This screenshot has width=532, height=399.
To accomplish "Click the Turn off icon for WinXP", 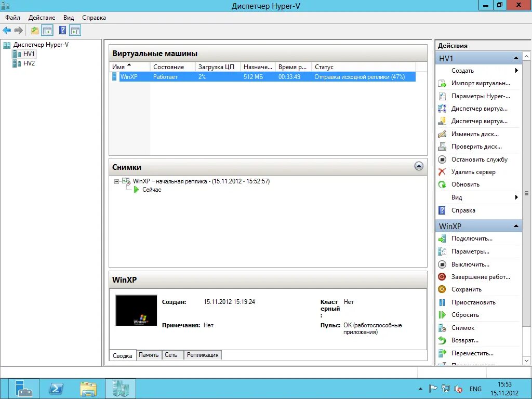I will [x=442, y=264].
